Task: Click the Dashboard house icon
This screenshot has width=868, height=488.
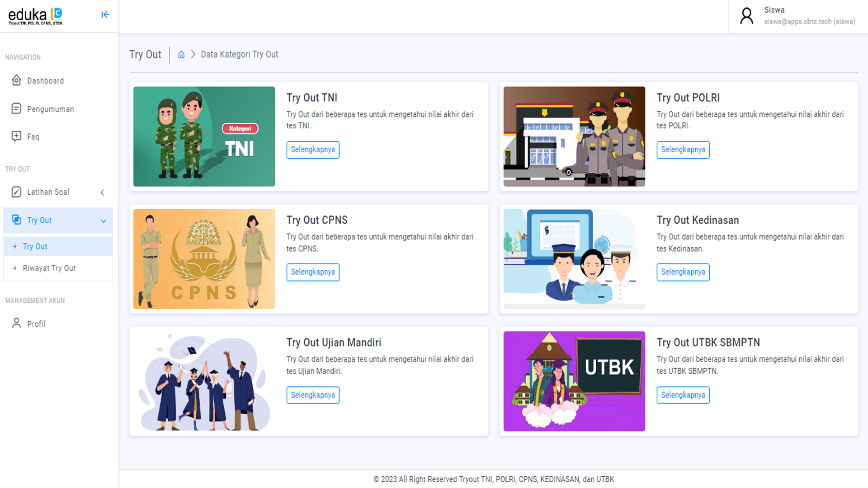Action: (x=16, y=80)
